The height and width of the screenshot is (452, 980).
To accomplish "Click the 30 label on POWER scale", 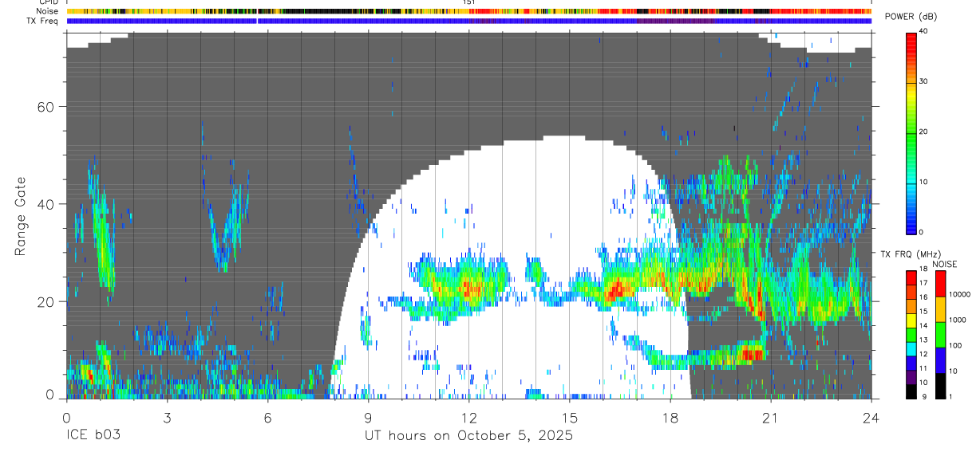I will click(924, 82).
